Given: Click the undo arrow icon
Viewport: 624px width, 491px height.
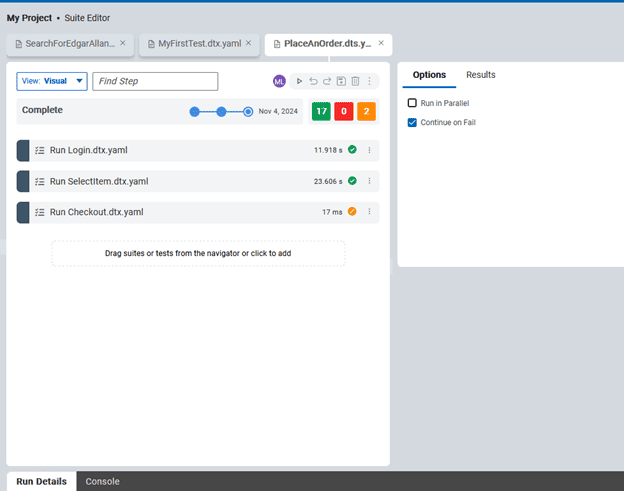Looking at the screenshot, I should click(x=313, y=81).
